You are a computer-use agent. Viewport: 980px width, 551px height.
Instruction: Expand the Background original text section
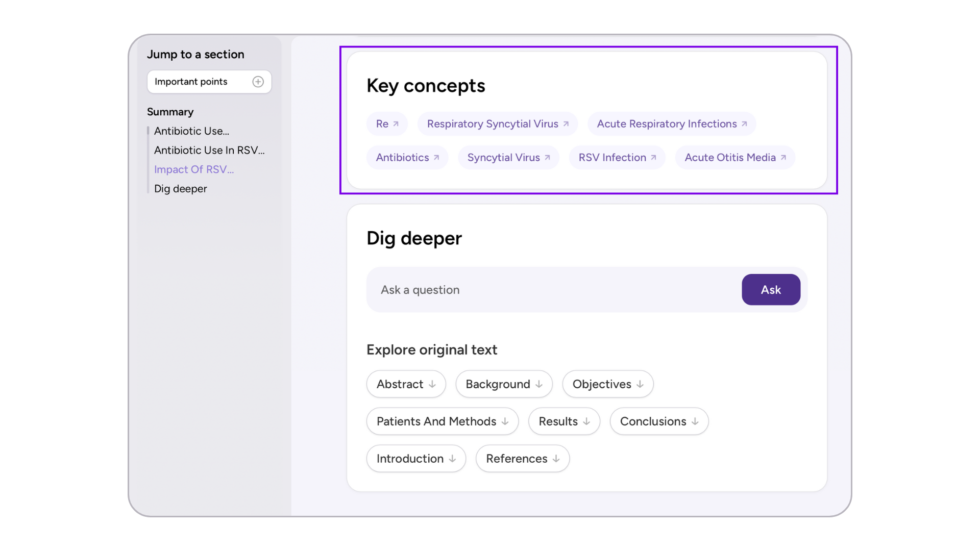tap(504, 384)
